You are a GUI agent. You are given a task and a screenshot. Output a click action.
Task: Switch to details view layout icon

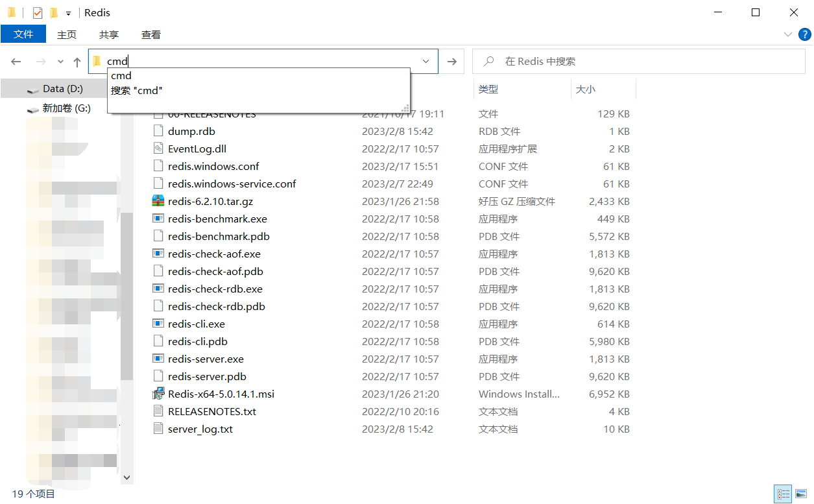pos(784,494)
